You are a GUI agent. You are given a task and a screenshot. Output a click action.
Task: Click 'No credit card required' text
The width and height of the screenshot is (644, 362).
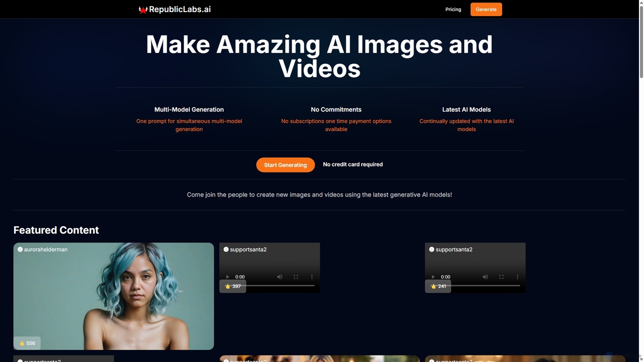point(353,164)
